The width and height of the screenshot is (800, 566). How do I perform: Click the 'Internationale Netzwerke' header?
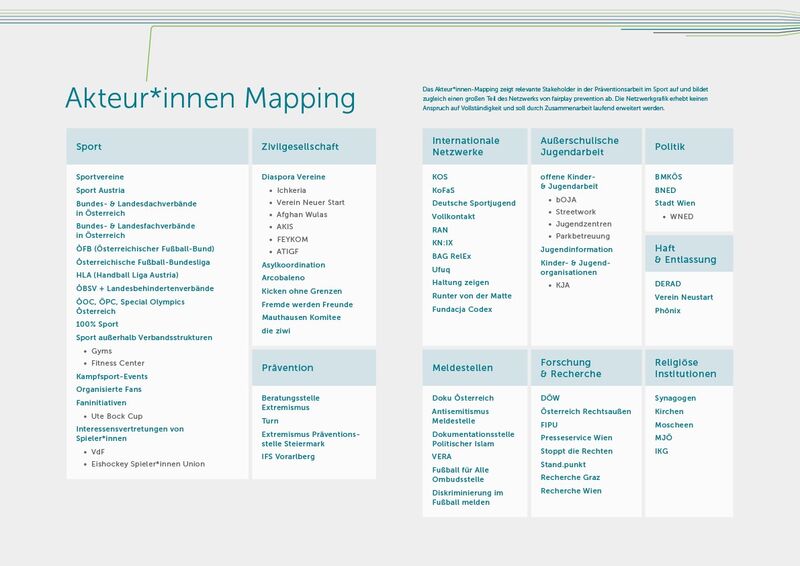pos(474,146)
